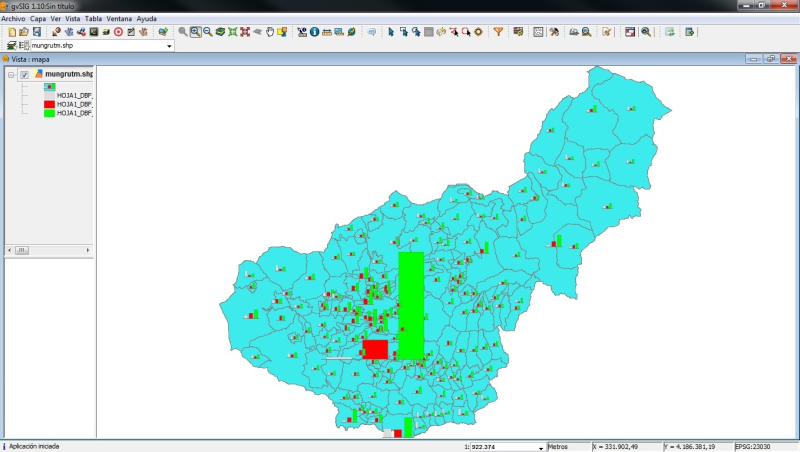
Task: Select by rectangle tool
Action: [x=404, y=32]
